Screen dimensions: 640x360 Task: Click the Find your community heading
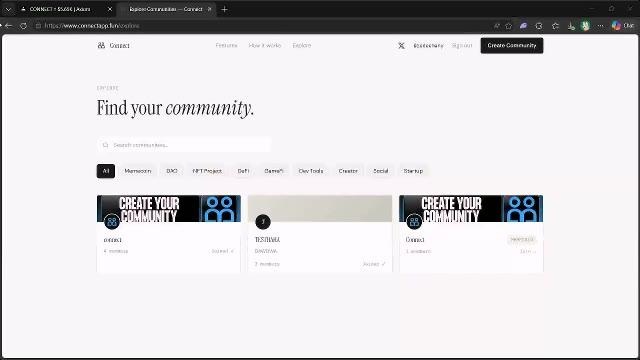click(x=175, y=109)
